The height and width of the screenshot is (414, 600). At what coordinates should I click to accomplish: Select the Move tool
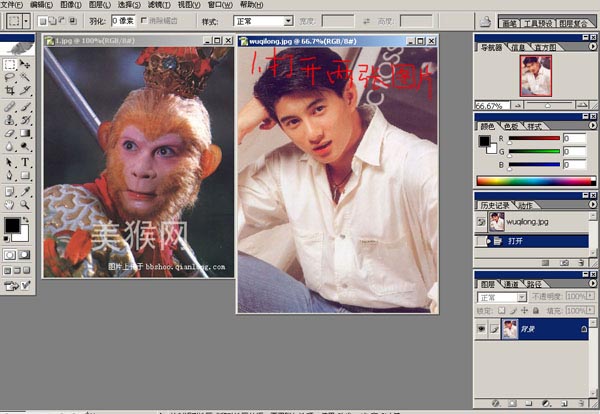click(x=25, y=63)
